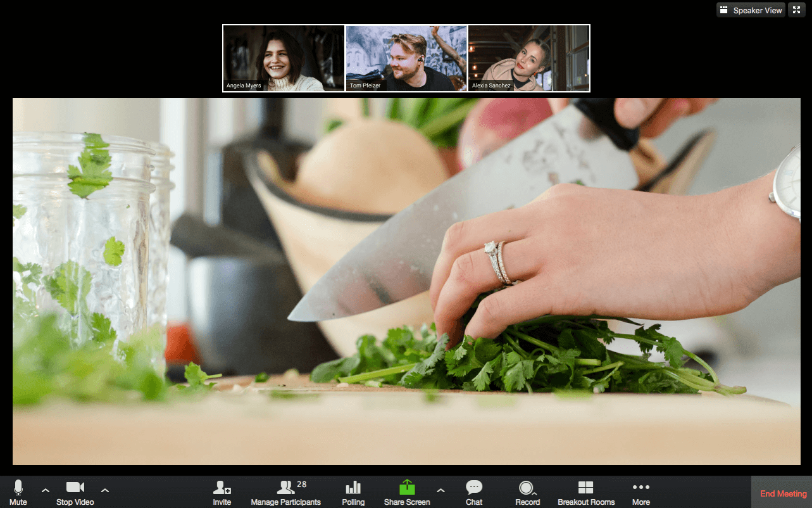Expand share screen options arrow

tap(440, 490)
